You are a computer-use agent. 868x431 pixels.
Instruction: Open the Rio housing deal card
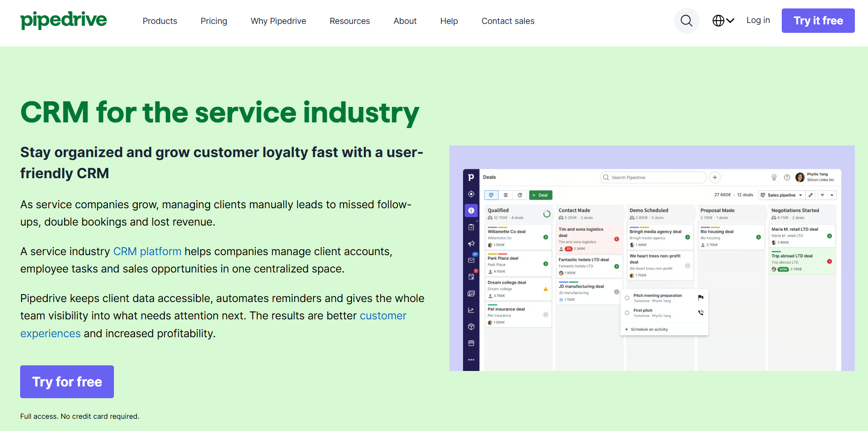pos(731,237)
